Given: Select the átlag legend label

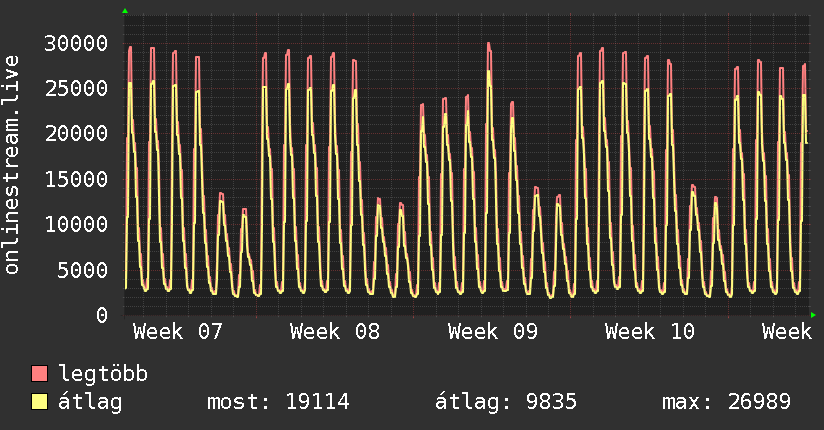Looking at the screenshot, I should [90, 403].
